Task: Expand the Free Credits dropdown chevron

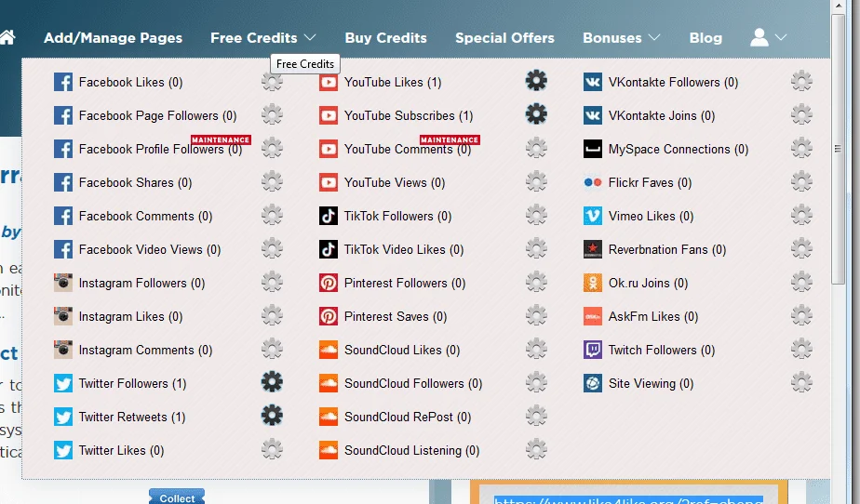Action: pos(310,37)
